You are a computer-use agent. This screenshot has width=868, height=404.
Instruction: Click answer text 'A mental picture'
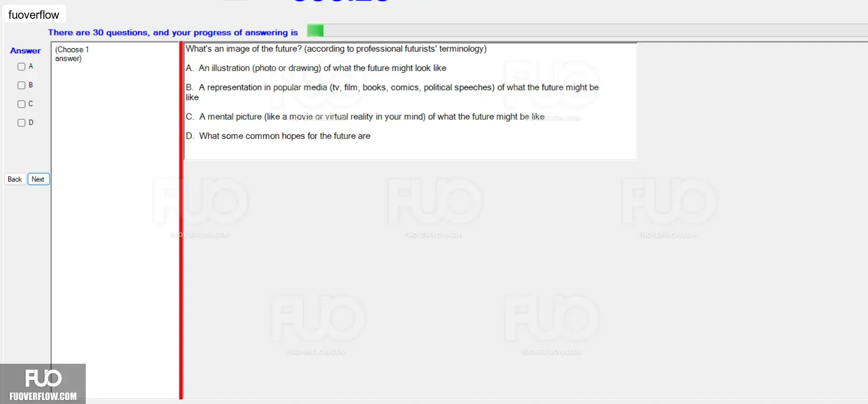point(230,117)
